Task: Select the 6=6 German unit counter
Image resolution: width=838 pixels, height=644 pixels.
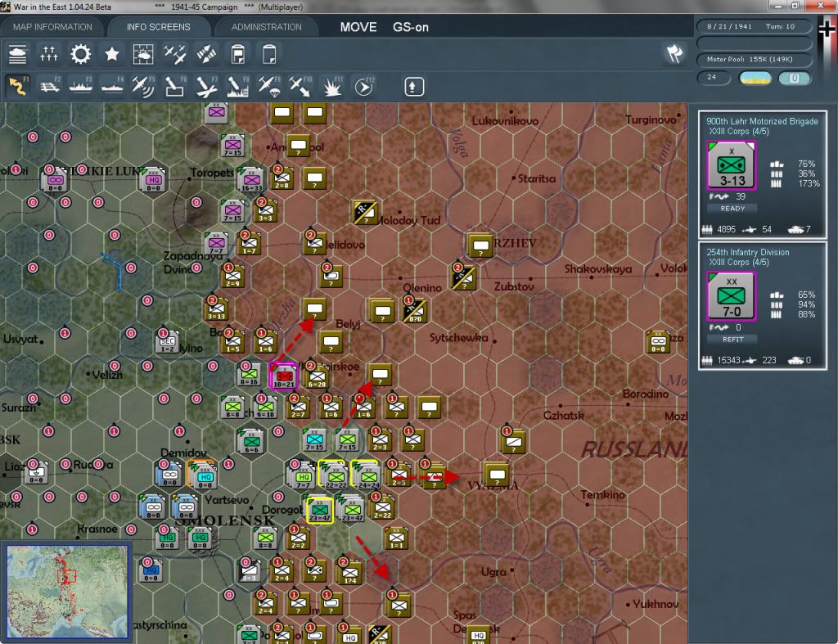Action: (252, 441)
